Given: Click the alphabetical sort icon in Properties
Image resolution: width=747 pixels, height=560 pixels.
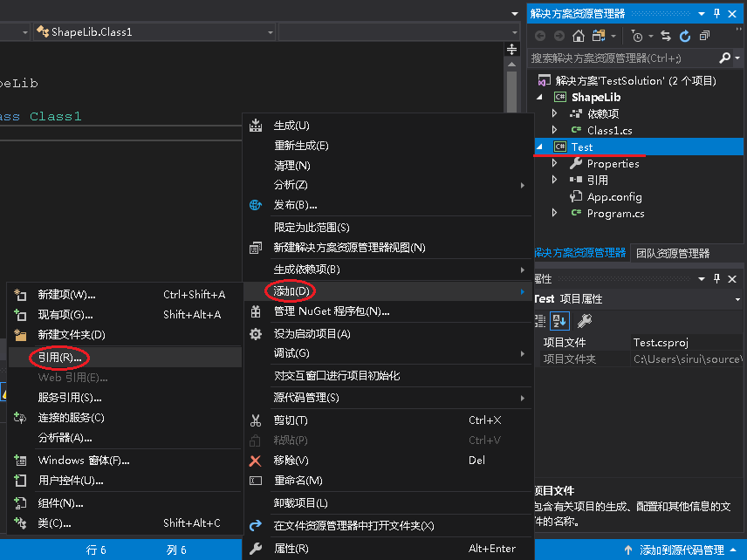Looking at the screenshot, I should click(x=559, y=321).
